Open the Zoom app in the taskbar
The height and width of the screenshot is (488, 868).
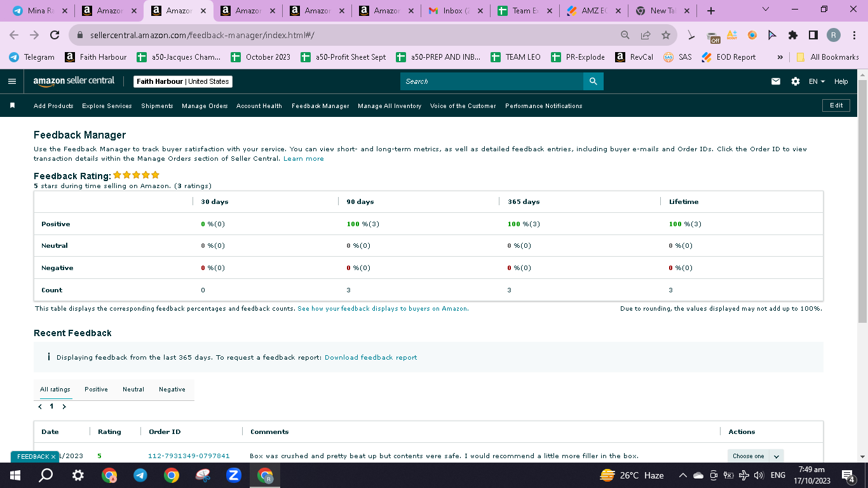[234, 475]
